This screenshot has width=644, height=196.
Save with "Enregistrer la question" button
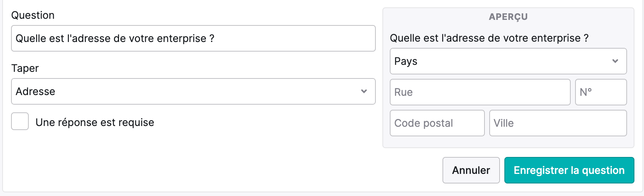(569, 170)
